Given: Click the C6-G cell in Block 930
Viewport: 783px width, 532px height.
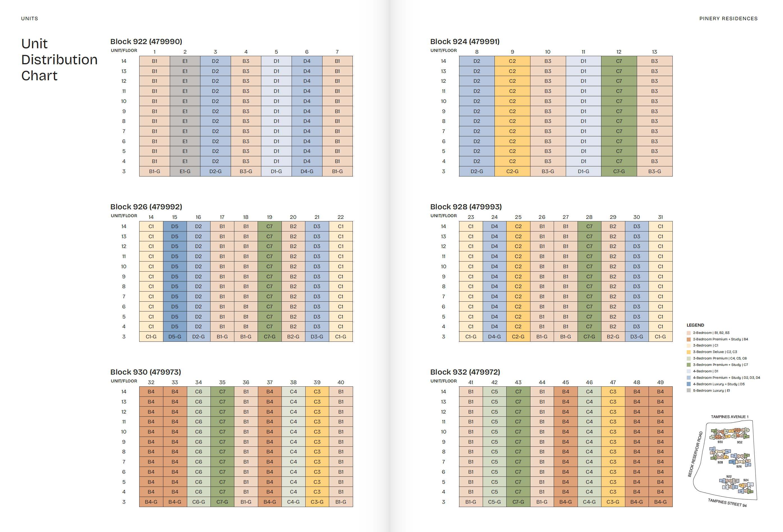Looking at the screenshot, I should (x=198, y=502).
